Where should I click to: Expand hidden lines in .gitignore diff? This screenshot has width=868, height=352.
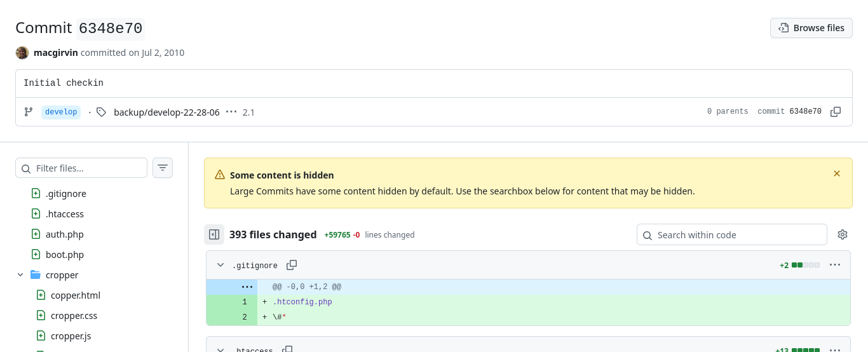click(247, 287)
